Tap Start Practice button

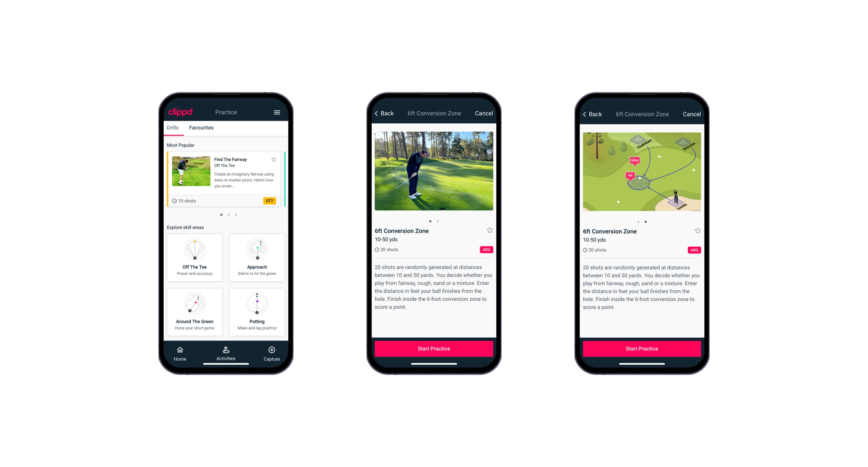click(433, 349)
